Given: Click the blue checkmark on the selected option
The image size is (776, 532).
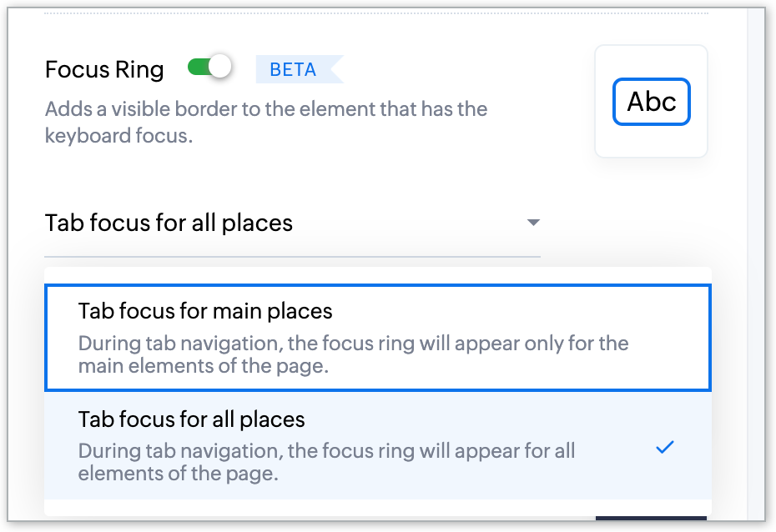Looking at the screenshot, I should click(664, 448).
